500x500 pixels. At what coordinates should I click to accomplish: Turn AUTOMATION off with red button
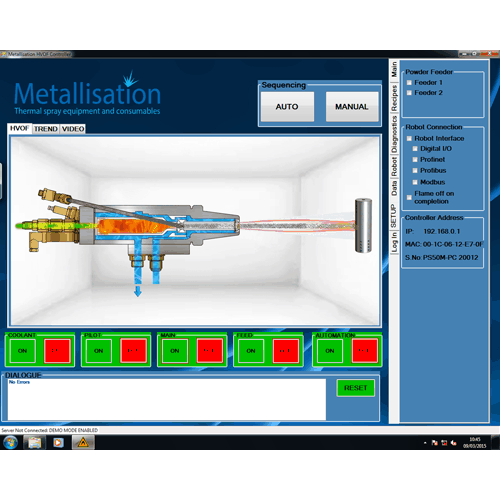point(365,351)
